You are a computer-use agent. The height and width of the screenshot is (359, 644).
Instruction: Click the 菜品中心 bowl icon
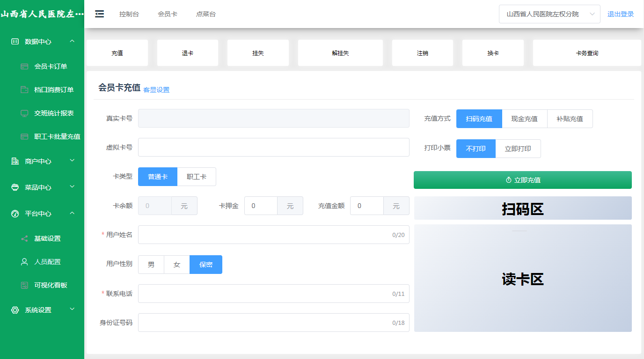coord(15,187)
